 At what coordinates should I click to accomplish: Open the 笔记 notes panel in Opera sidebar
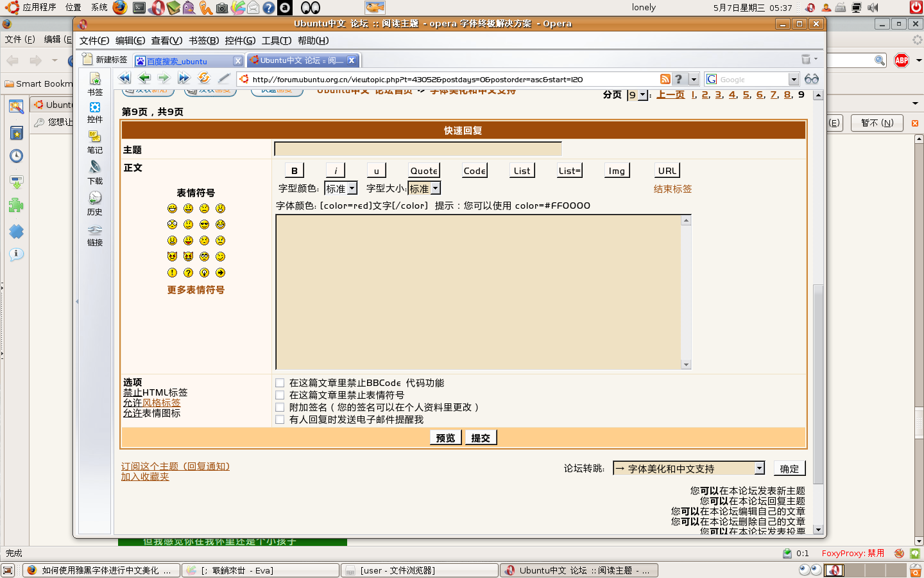[x=95, y=143]
